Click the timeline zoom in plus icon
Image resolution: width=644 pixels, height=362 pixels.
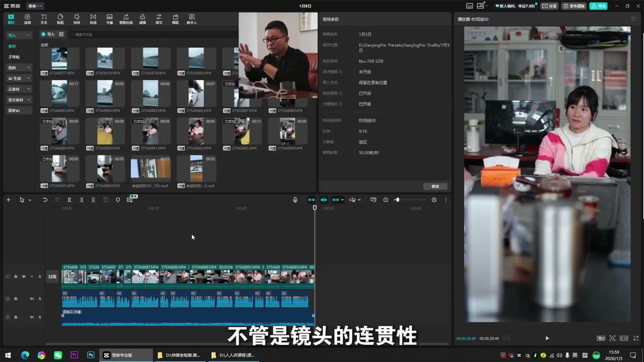tap(434, 200)
